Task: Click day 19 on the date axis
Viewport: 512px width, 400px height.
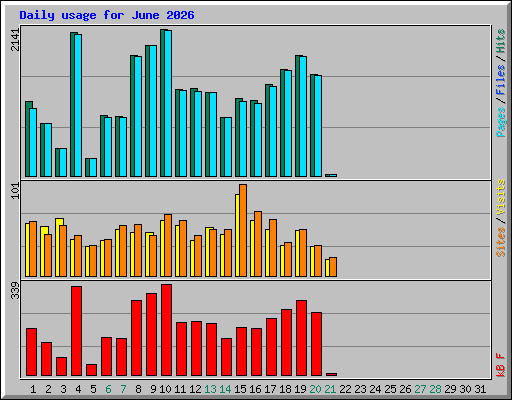Action: click(x=300, y=389)
